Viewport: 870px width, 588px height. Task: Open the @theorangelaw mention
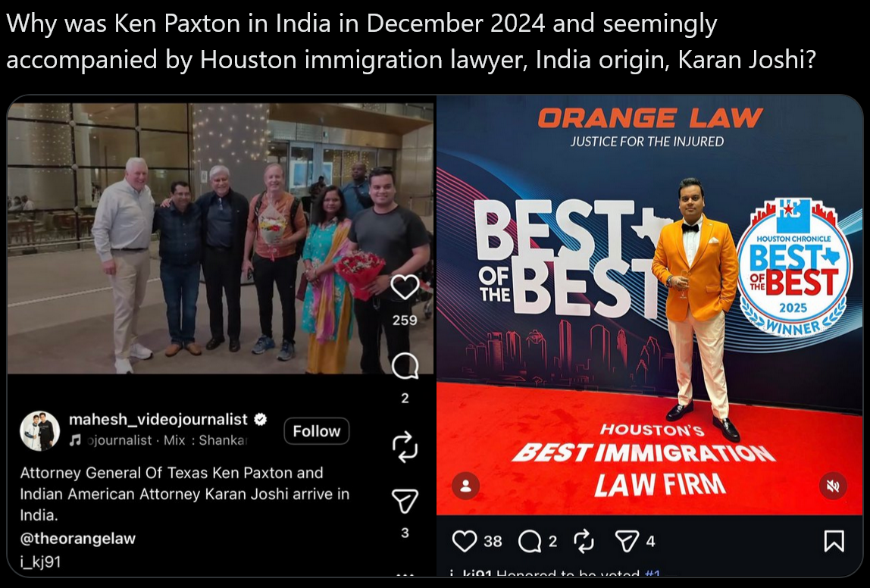pyautogui.click(x=77, y=538)
